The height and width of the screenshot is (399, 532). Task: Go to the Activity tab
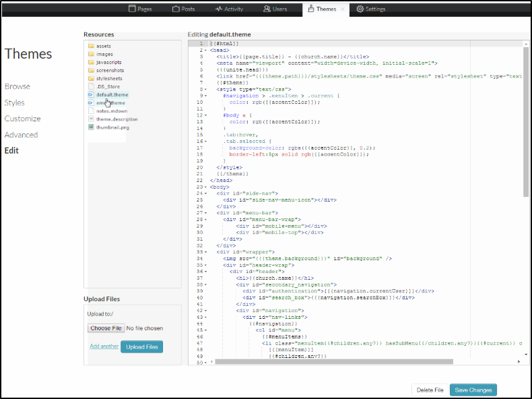pyautogui.click(x=229, y=9)
